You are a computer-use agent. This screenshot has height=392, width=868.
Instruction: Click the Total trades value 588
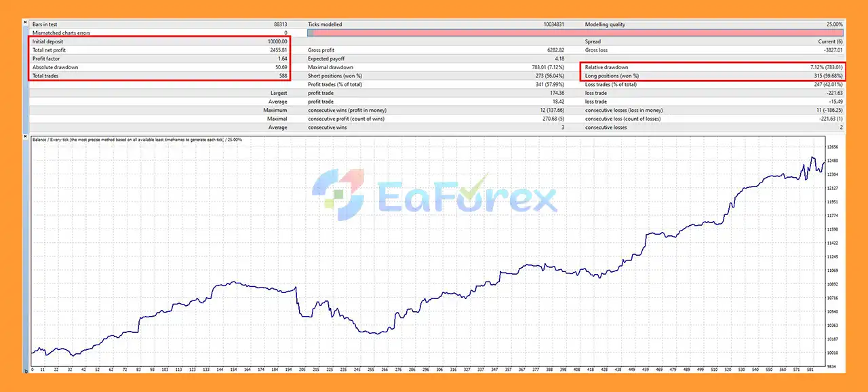[282, 77]
